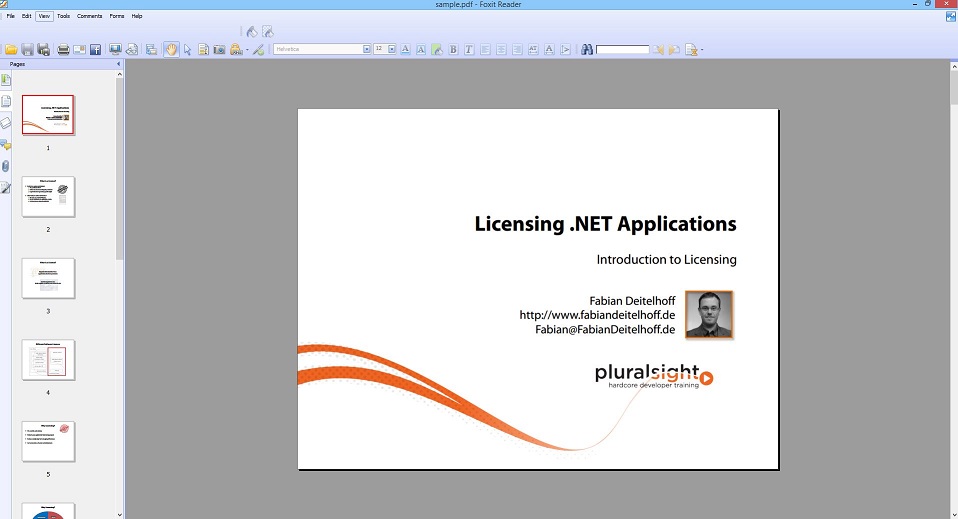Open the Attachments paperclip panel

(x=6, y=166)
